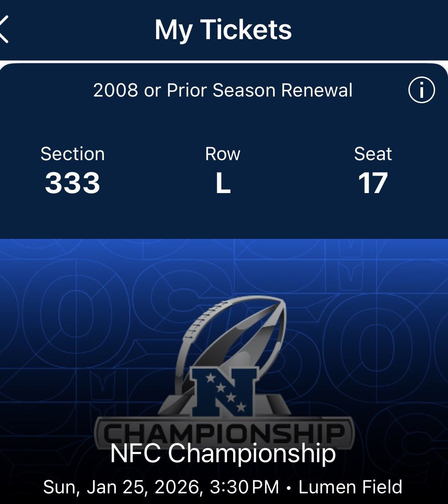Open ticket info circle icon

click(421, 91)
